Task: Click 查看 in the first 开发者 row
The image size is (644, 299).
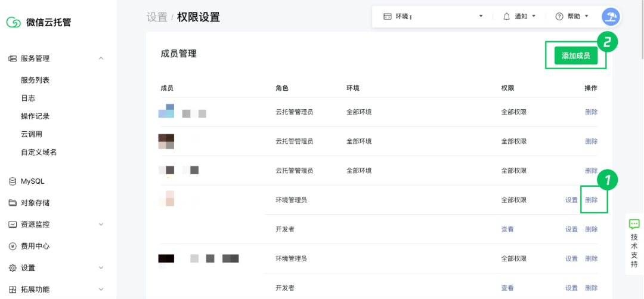Action: click(x=507, y=230)
